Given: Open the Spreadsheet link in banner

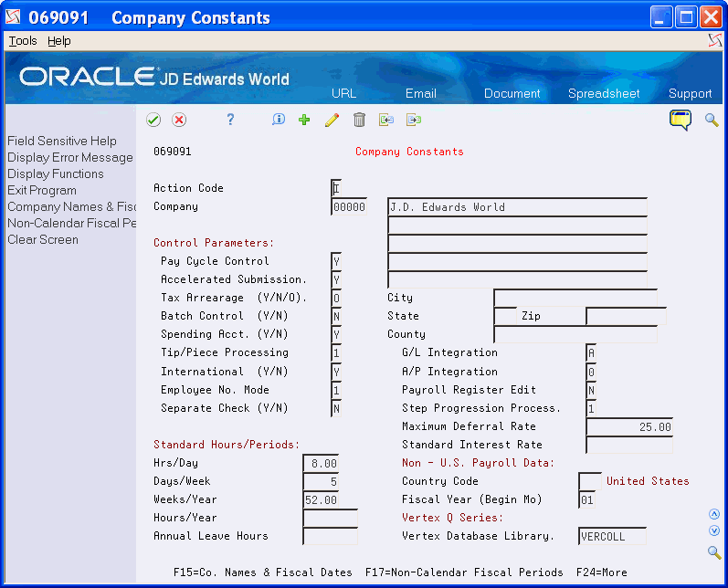Looking at the screenshot, I should [604, 93].
